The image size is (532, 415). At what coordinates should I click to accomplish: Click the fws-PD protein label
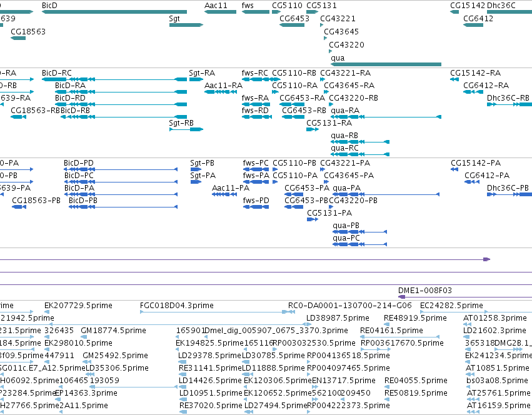tap(256, 201)
